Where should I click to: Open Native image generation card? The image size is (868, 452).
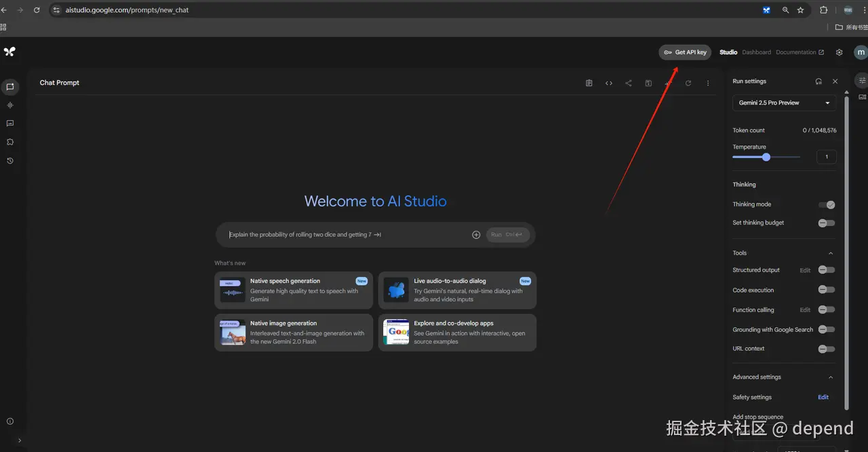click(x=294, y=333)
